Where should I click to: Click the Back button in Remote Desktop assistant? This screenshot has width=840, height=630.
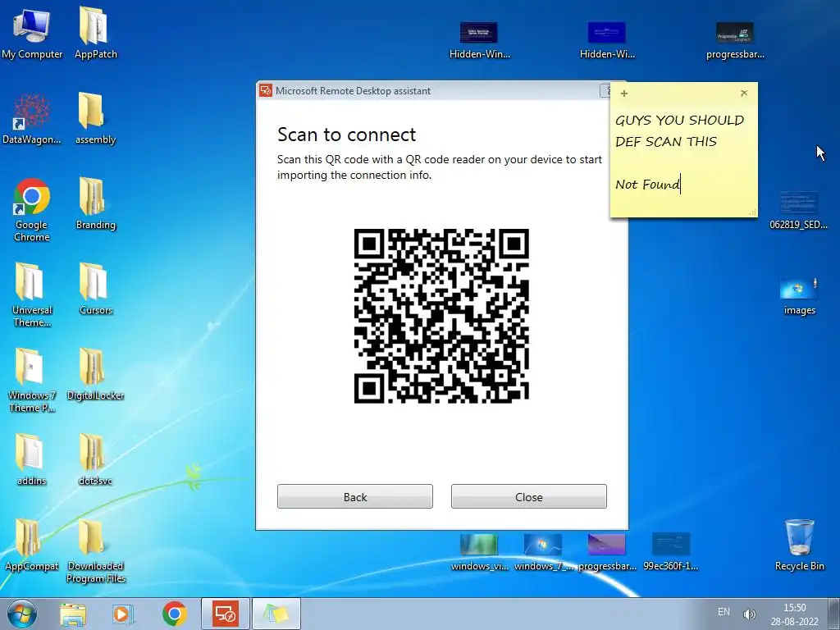354,496
